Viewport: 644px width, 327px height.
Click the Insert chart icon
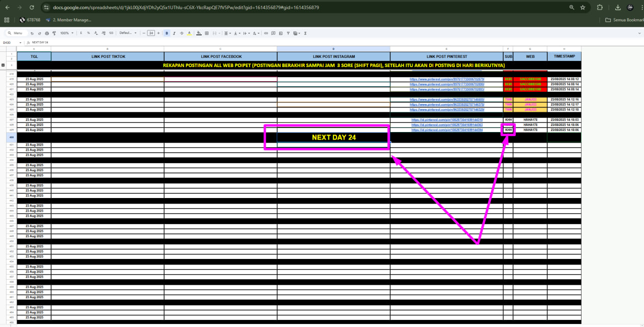[x=281, y=33]
